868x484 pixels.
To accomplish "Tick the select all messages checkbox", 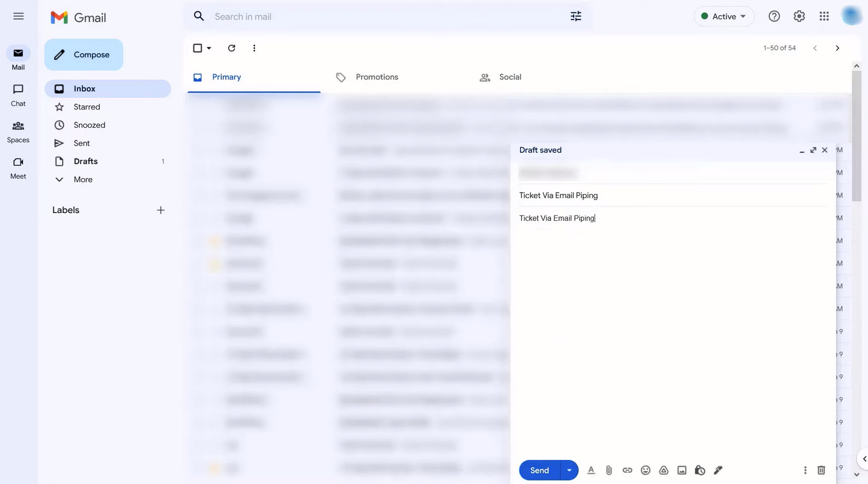I will pos(197,48).
